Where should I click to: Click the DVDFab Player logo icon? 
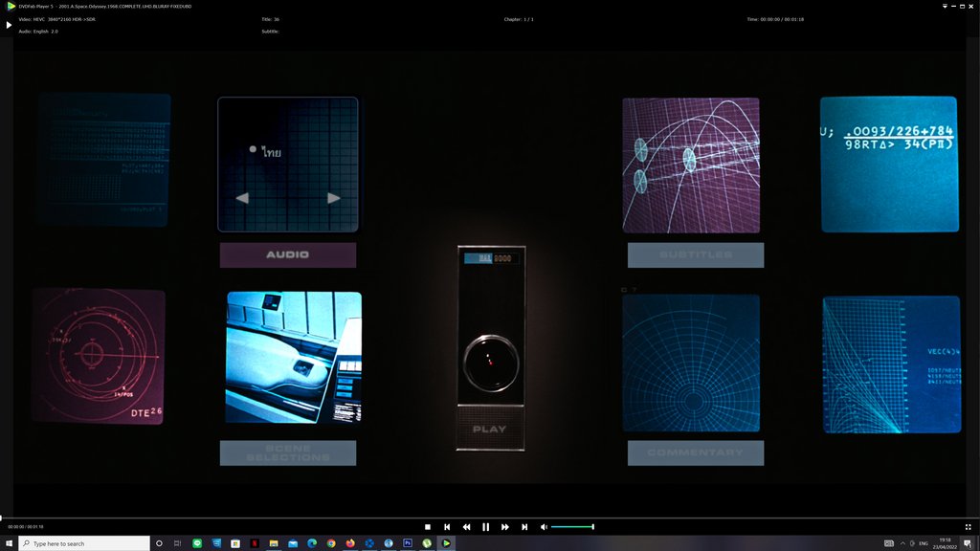(11, 7)
